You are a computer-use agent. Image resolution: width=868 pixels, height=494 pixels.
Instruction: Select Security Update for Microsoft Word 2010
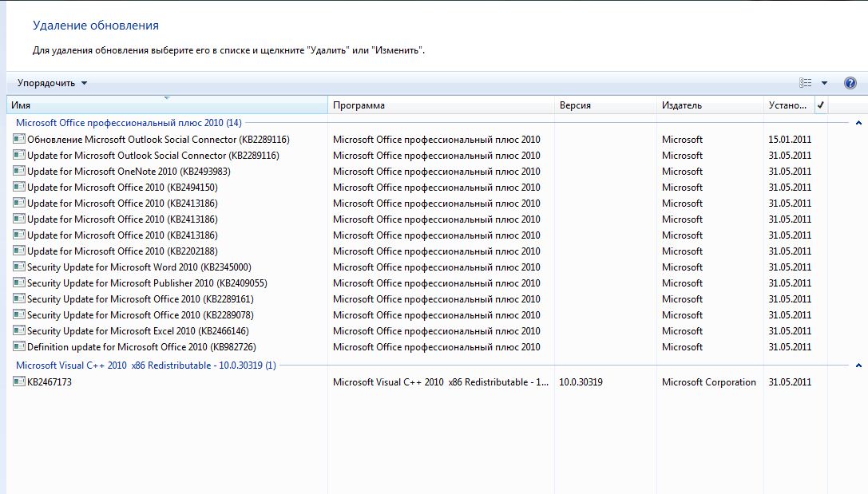click(x=139, y=267)
